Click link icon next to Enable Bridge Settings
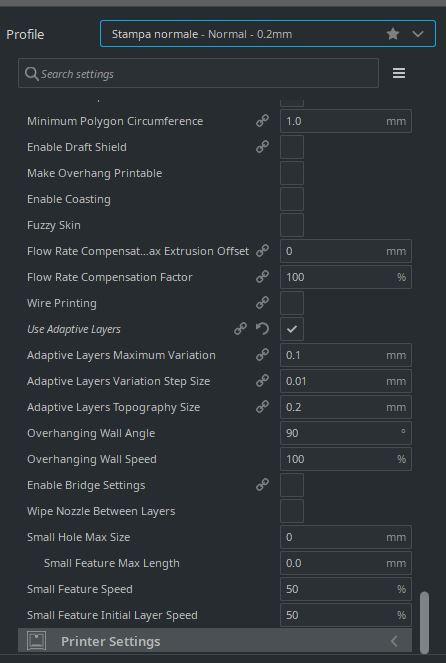 [x=263, y=485]
